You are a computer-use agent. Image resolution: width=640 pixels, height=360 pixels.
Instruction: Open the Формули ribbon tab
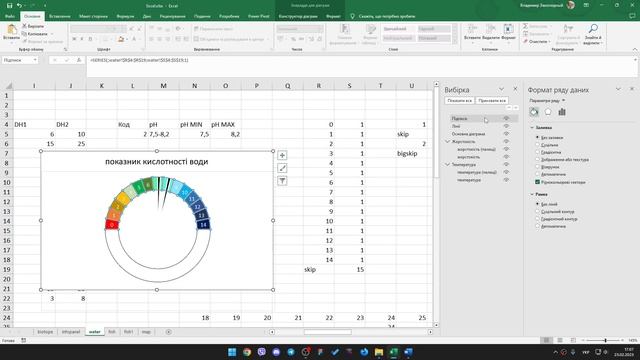(x=125, y=16)
